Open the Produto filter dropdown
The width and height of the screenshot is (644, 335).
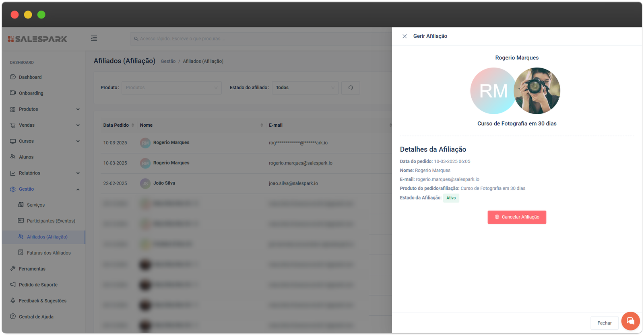(x=171, y=88)
